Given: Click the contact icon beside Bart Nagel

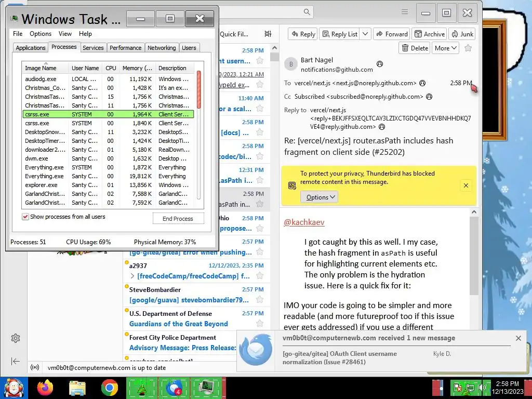Looking at the screenshot, I should pos(380,64).
